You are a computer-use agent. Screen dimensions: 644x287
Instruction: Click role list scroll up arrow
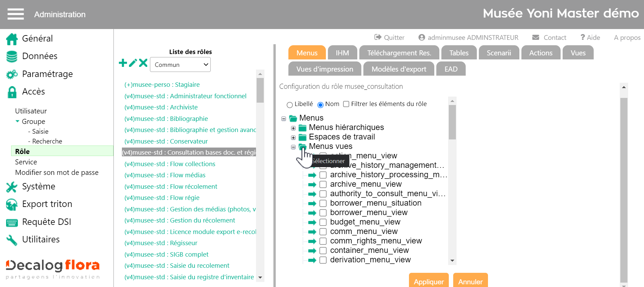pyautogui.click(x=260, y=74)
